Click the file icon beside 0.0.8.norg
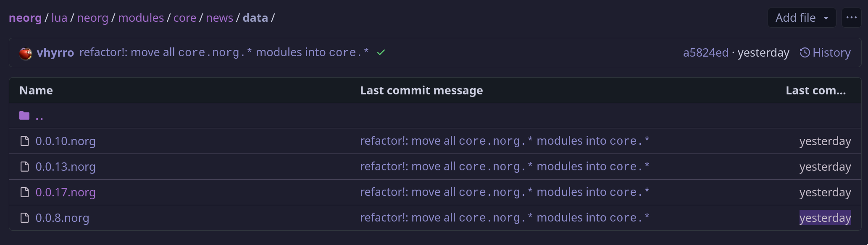Viewport: 868px width, 245px height. coord(24,218)
